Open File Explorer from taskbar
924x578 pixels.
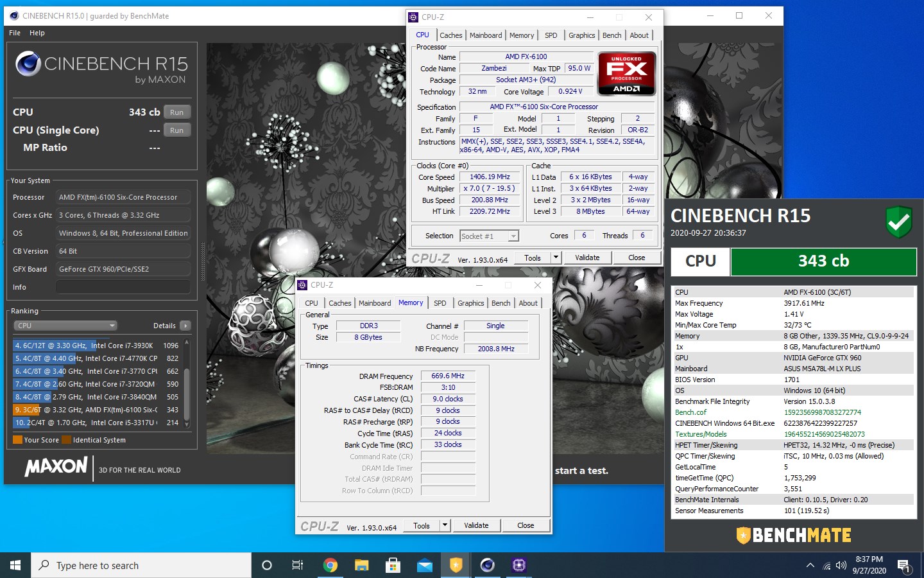coord(361,565)
